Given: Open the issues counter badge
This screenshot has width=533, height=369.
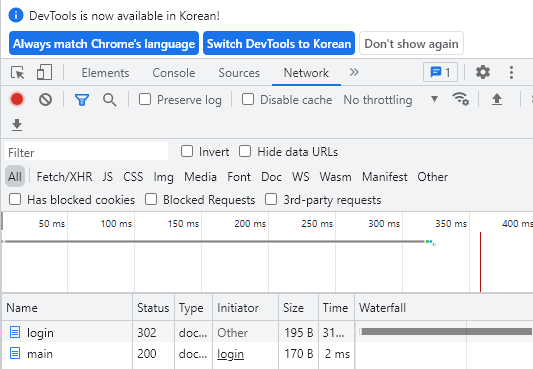Looking at the screenshot, I should [x=441, y=72].
